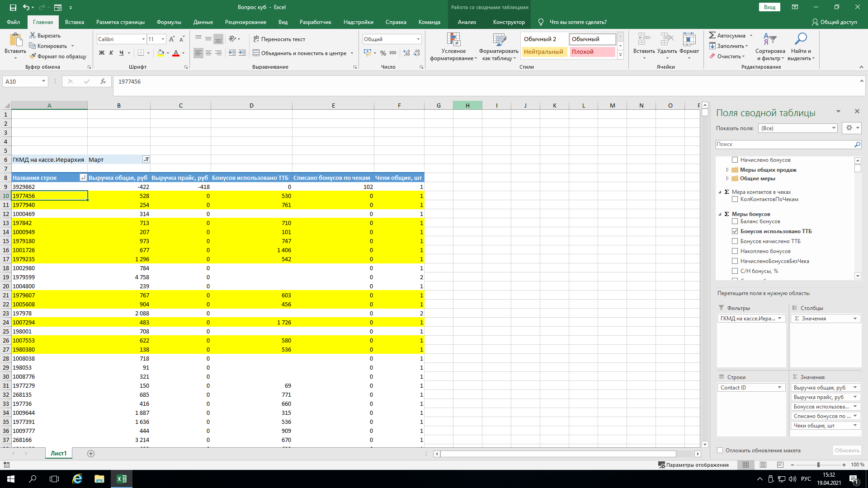Apply the Плохой cell style
The height and width of the screenshot is (488, 868).
592,52
